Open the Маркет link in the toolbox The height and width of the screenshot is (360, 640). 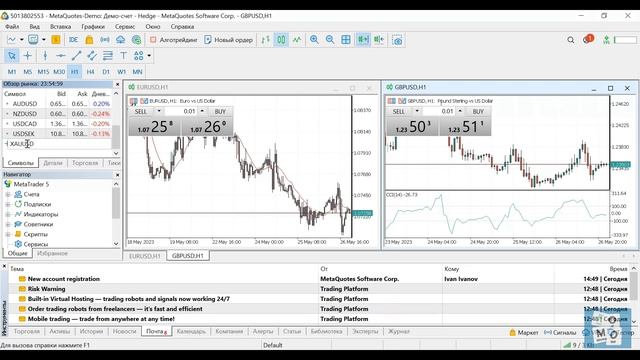tap(524, 333)
